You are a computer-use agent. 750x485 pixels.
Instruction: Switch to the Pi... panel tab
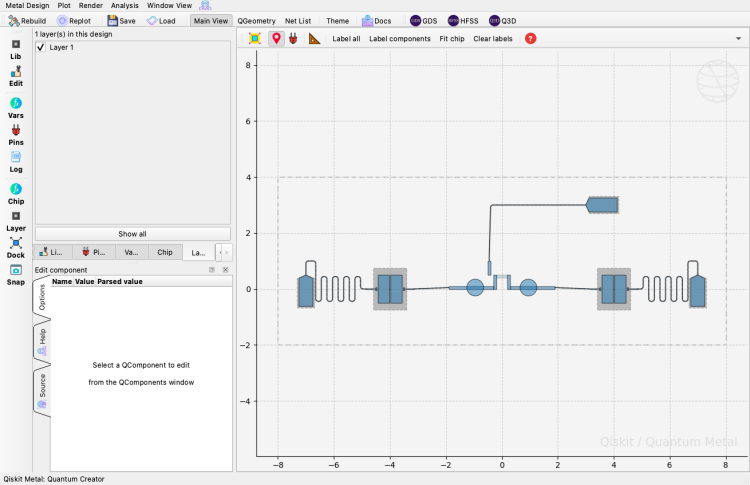pos(94,252)
